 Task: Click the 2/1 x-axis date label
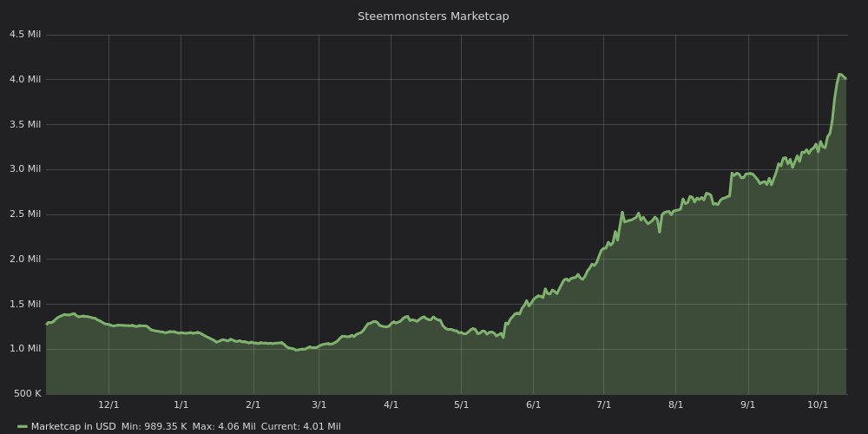point(253,404)
